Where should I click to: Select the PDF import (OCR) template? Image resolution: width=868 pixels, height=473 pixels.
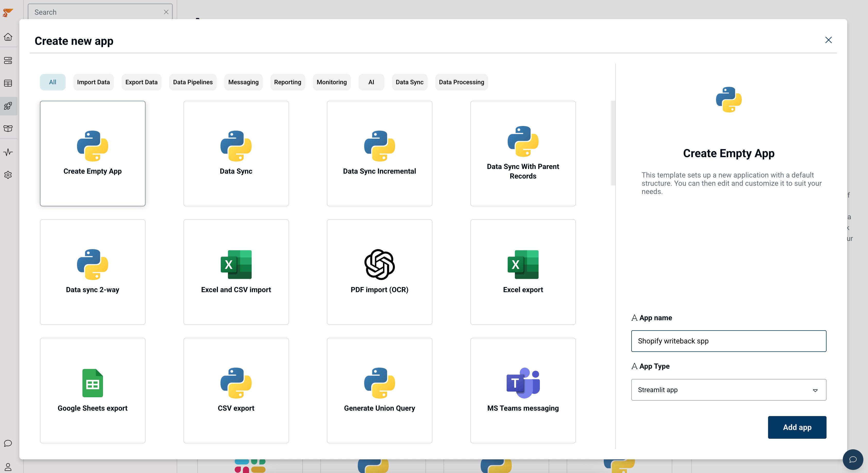pyautogui.click(x=379, y=272)
